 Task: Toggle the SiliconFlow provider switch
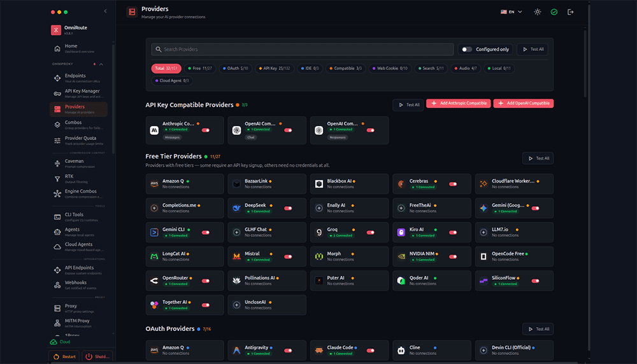pyautogui.click(x=535, y=281)
